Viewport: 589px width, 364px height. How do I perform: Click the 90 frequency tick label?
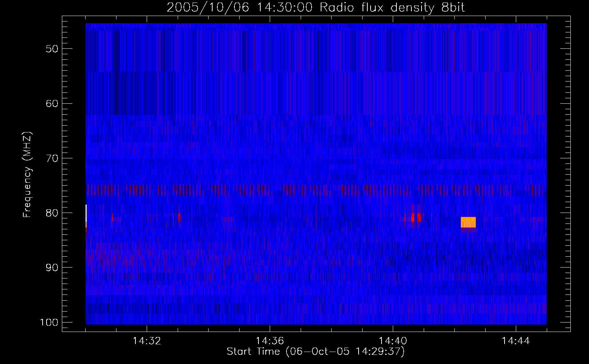[52, 268]
